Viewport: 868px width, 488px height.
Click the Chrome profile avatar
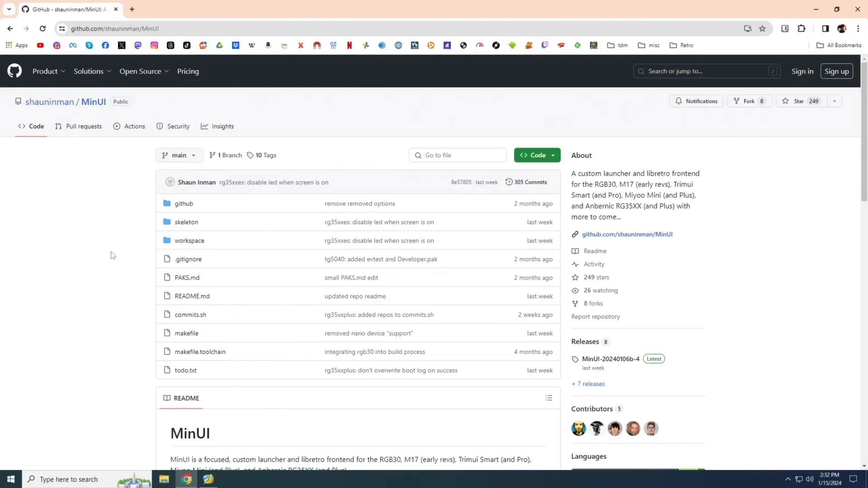(841, 28)
